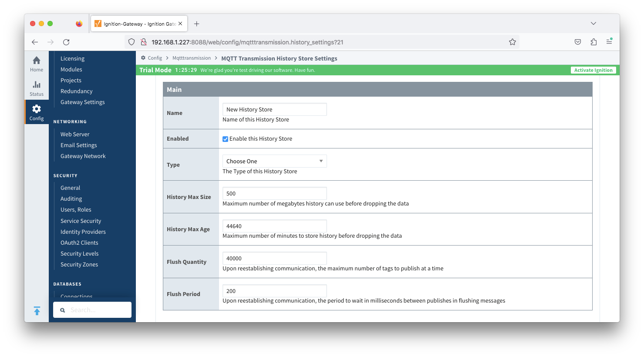Reload the page with refresh icon
The image size is (644, 357).
(x=66, y=42)
